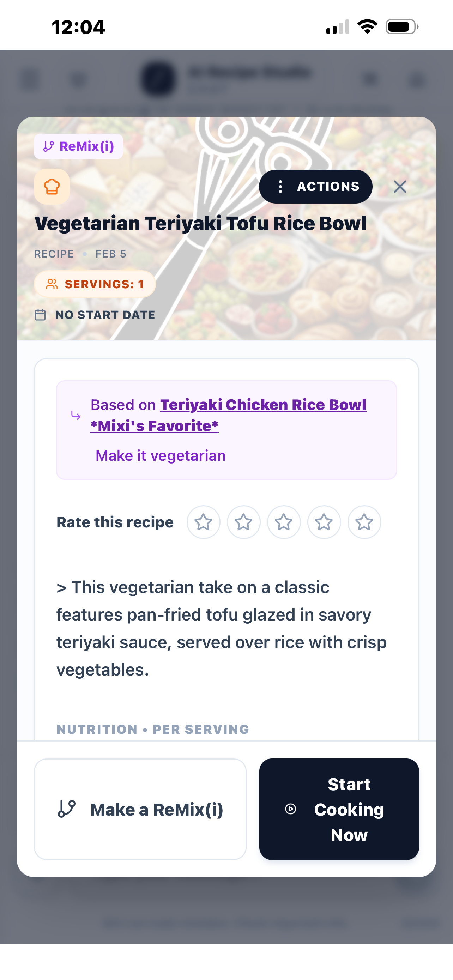The image size is (453, 980).
Task: Rate the recipe two stars
Action: point(243,522)
